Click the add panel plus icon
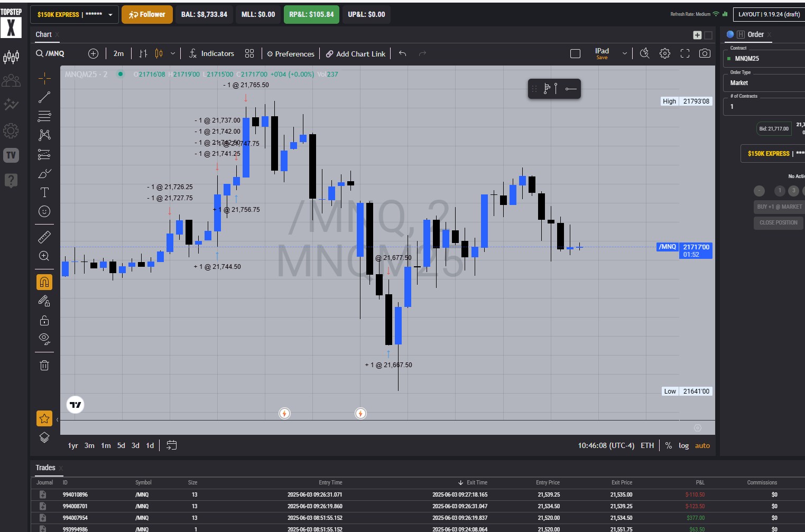 pyautogui.click(x=697, y=35)
